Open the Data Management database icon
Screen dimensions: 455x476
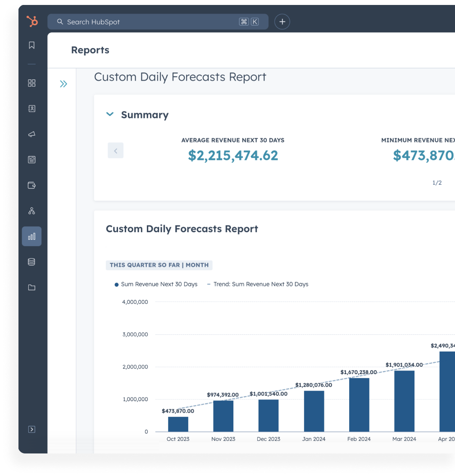[x=32, y=262]
